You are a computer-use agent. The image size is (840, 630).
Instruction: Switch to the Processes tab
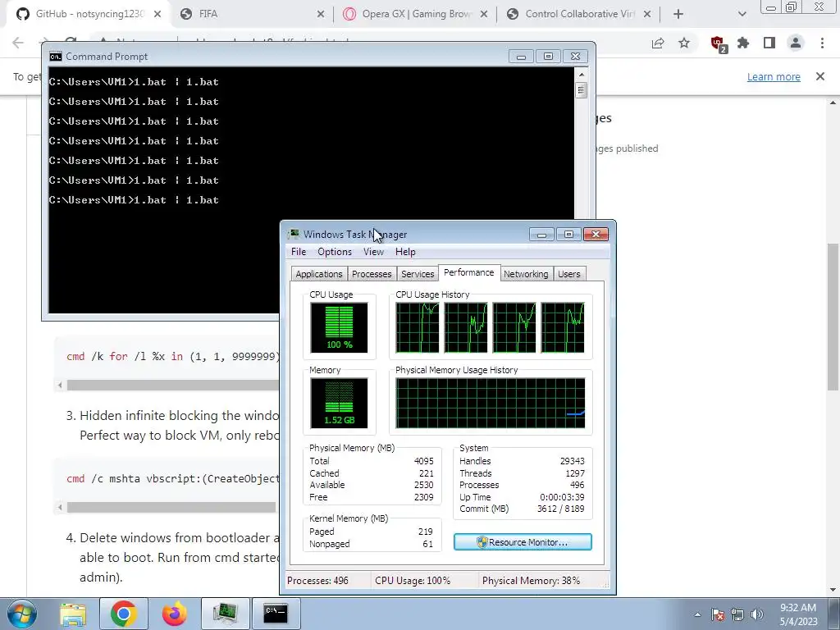[x=372, y=274]
